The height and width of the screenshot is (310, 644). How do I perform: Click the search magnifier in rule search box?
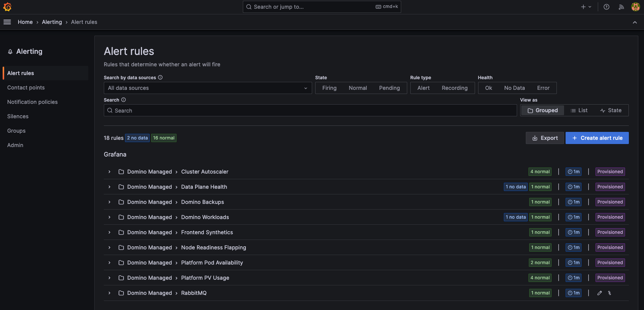pyautogui.click(x=110, y=110)
